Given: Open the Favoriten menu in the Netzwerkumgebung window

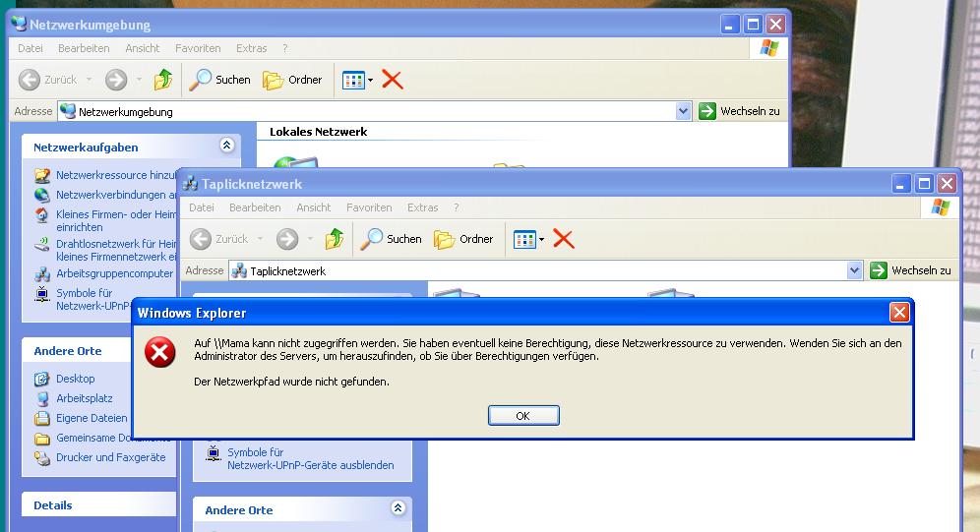Looking at the screenshot, I should 198,48.
